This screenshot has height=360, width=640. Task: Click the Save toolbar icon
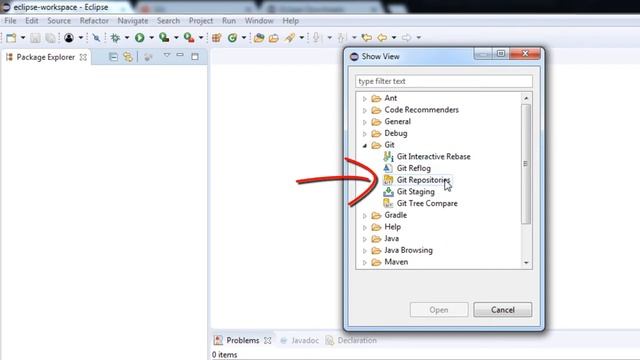coord(35,38)
